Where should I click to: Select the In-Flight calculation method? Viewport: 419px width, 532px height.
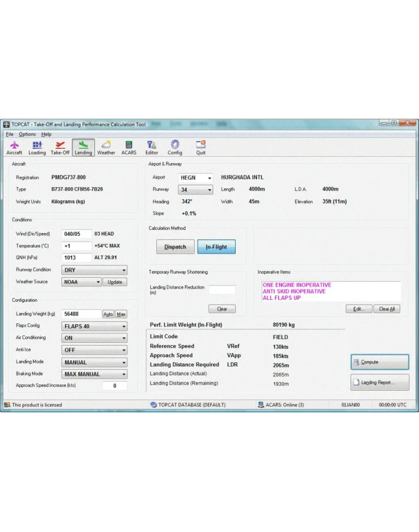(x=216, y=247)
